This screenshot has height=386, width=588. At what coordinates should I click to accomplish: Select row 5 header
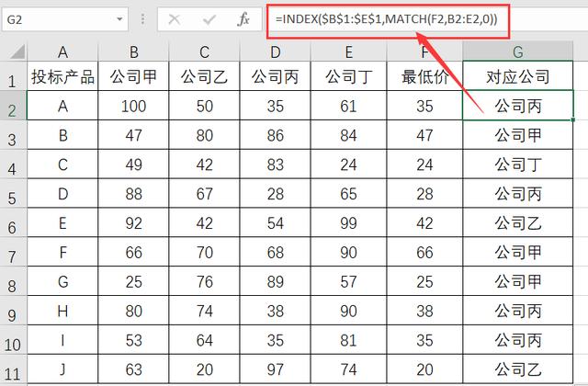13,194
